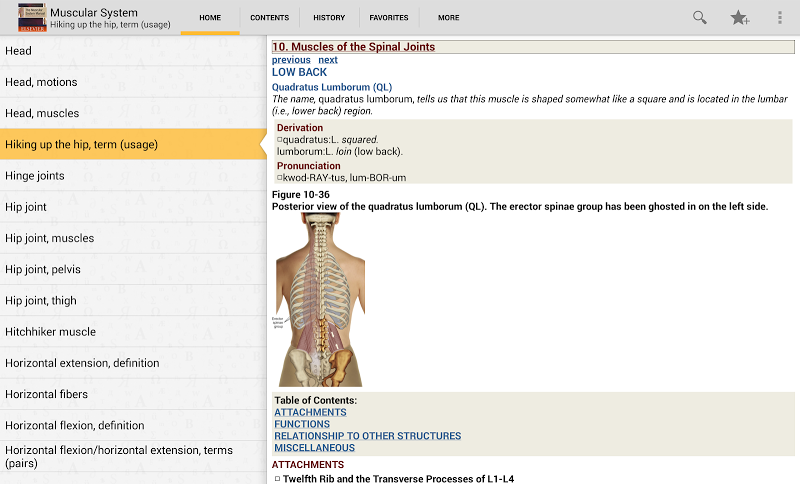The width and height of the screenshot is (800, 484).
Task: Go to the Favorites tab
Action: click(x=388, y=17)
